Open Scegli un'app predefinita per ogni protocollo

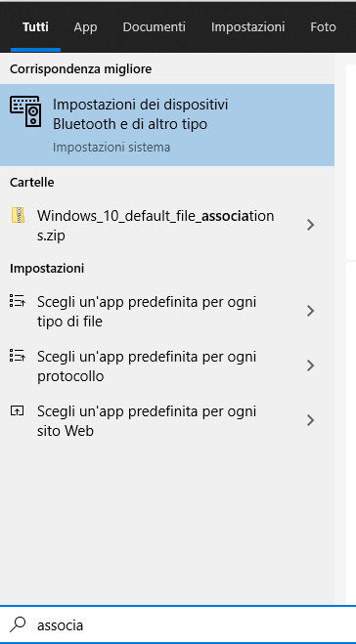[167, 365]
